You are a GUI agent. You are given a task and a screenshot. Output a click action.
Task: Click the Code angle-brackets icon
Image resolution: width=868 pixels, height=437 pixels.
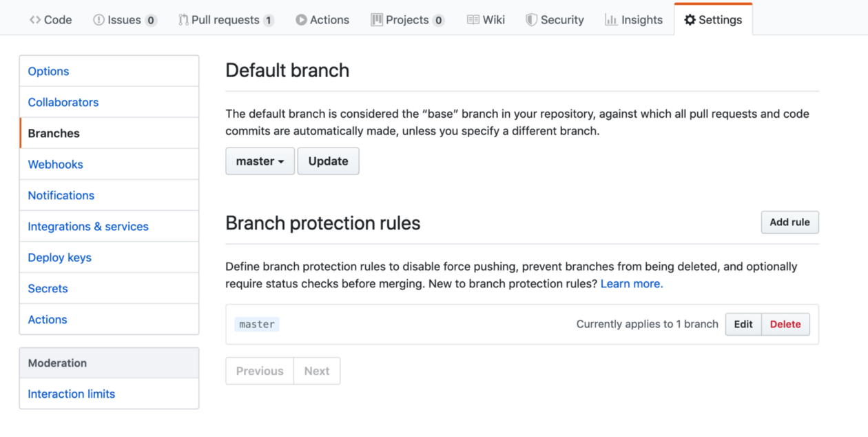[x=37, y=20]
